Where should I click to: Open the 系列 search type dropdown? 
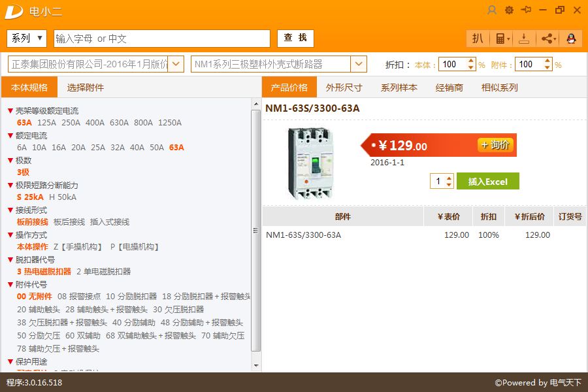[27, 39]
